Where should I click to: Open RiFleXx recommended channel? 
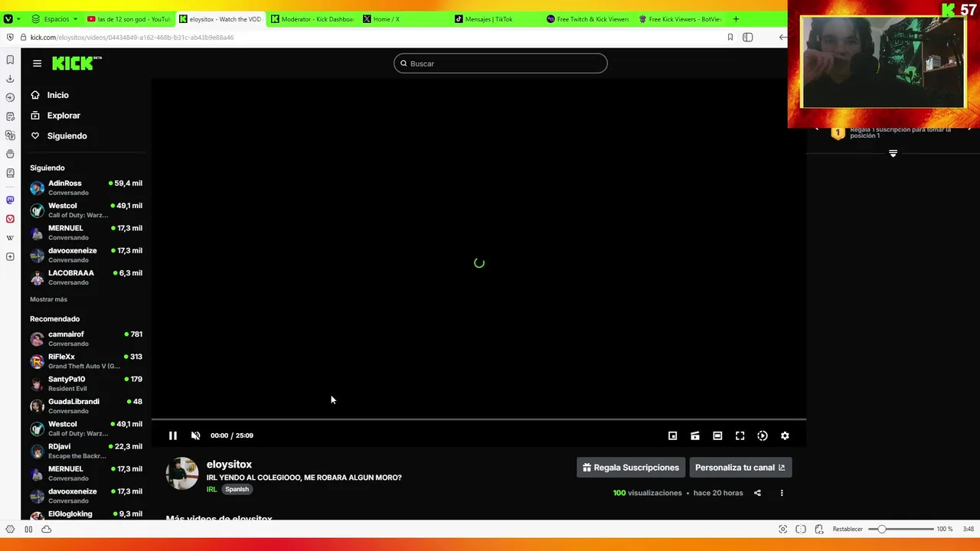(x=86, y=360)
